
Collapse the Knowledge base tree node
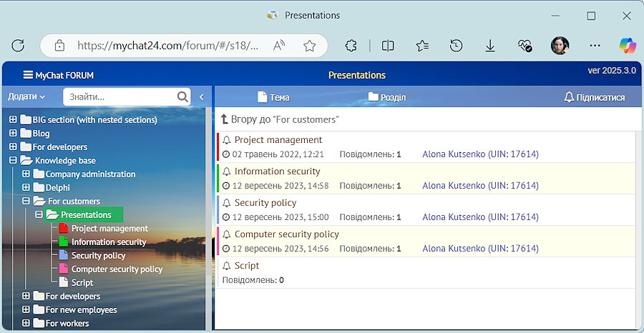click(13, 161)
